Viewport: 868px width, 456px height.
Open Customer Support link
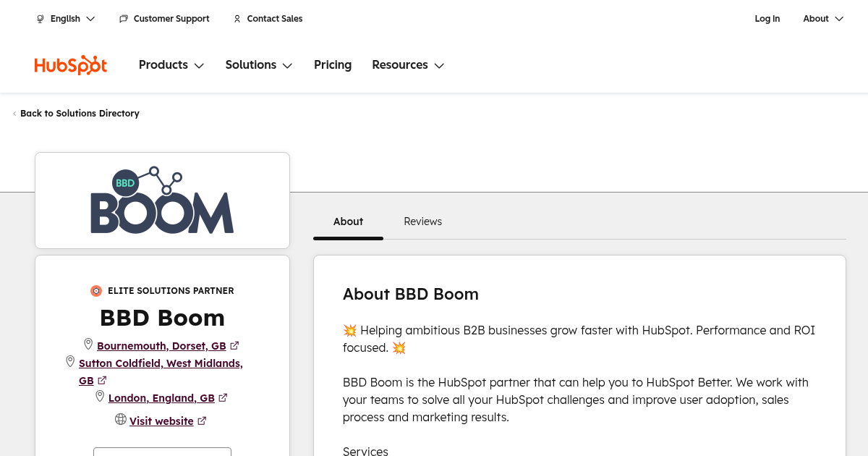[x=164, y=19]
